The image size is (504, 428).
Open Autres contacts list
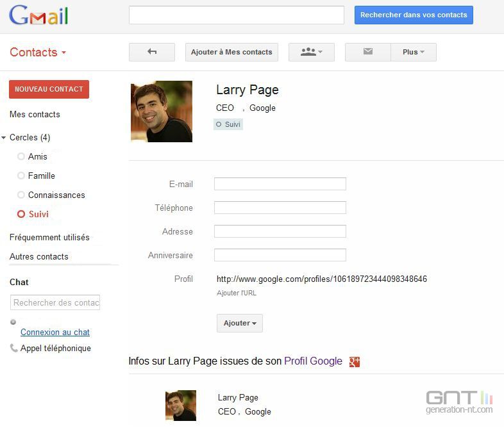tap(39, 256)
